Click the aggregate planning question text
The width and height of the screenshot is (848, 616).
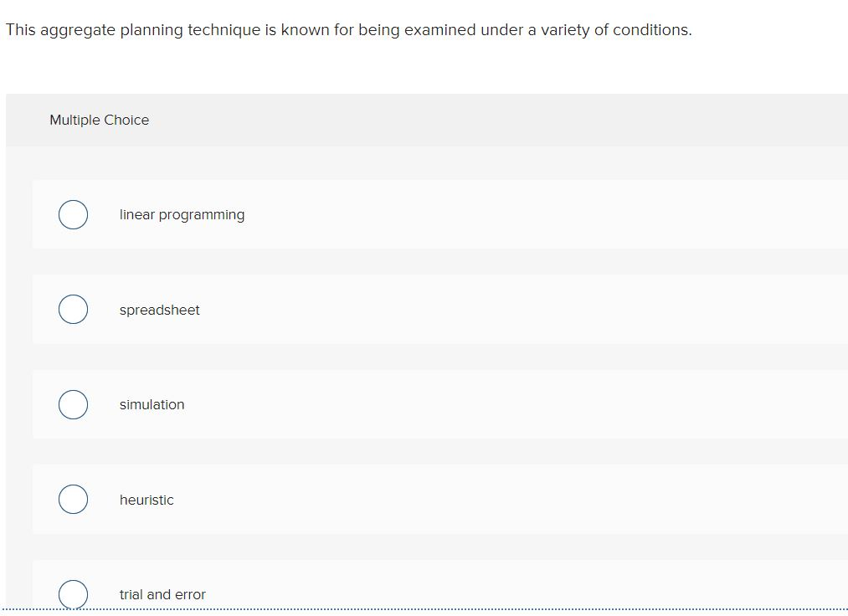[x=348, y=29]
